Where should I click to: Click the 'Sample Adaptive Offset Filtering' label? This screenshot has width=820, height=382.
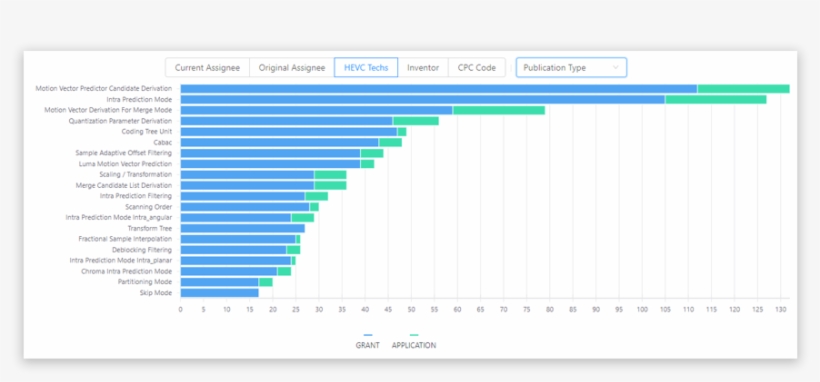pyautogui.click(x=123, y=153)
